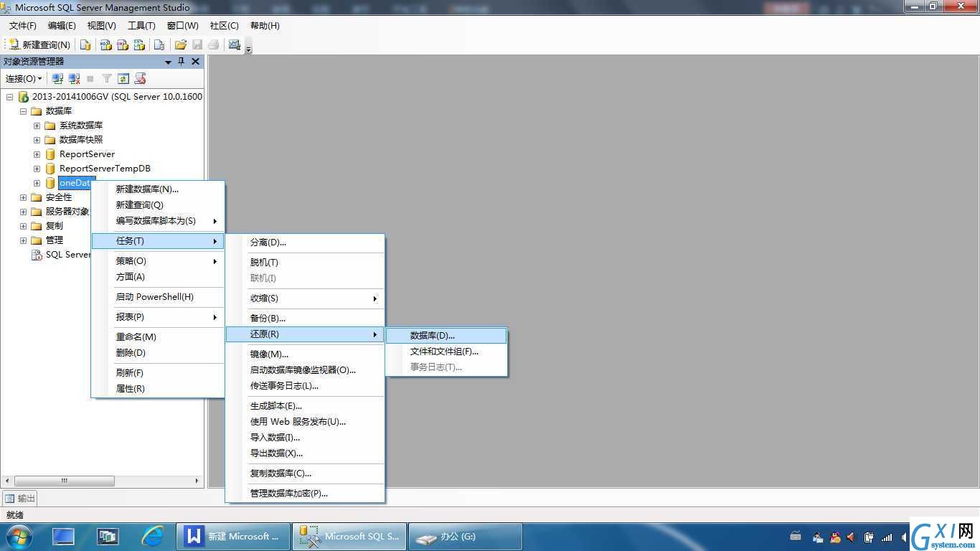Open the 编辑(E) menu
The image size is (980, 551).
click(62, 26)
